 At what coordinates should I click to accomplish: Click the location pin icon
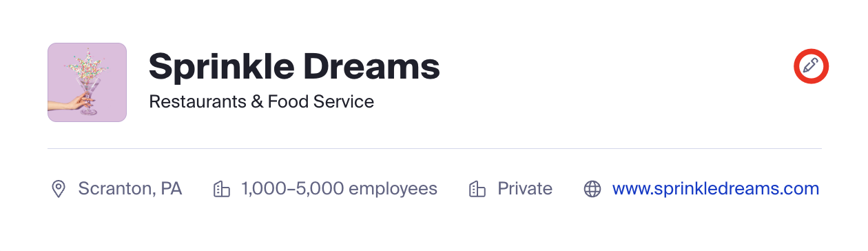[59, 189]
